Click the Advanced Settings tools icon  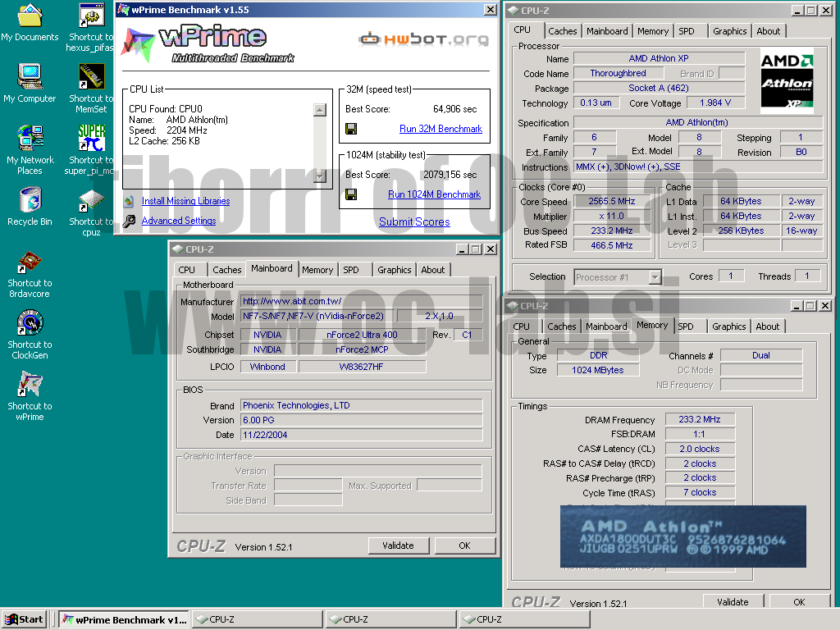129,221
